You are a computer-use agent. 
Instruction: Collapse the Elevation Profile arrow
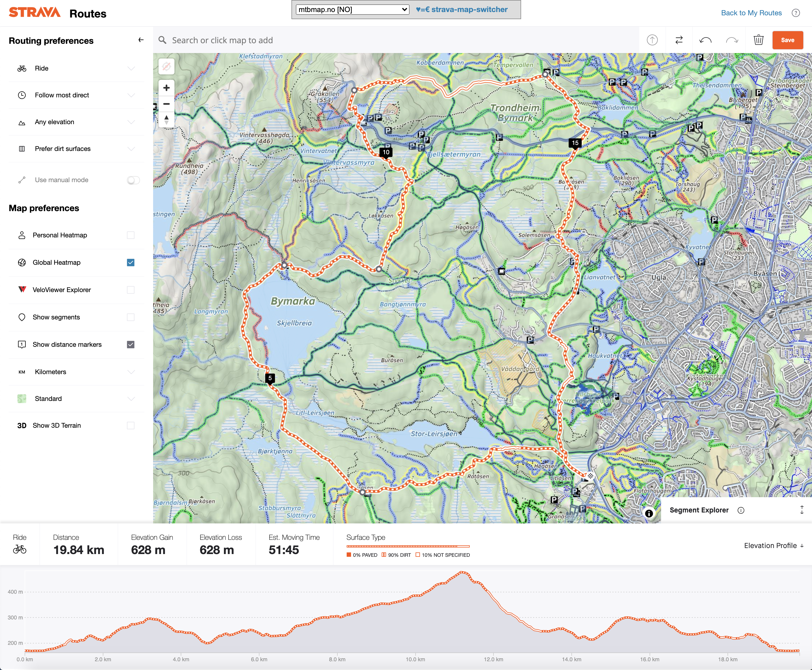(x=802, y=545)
